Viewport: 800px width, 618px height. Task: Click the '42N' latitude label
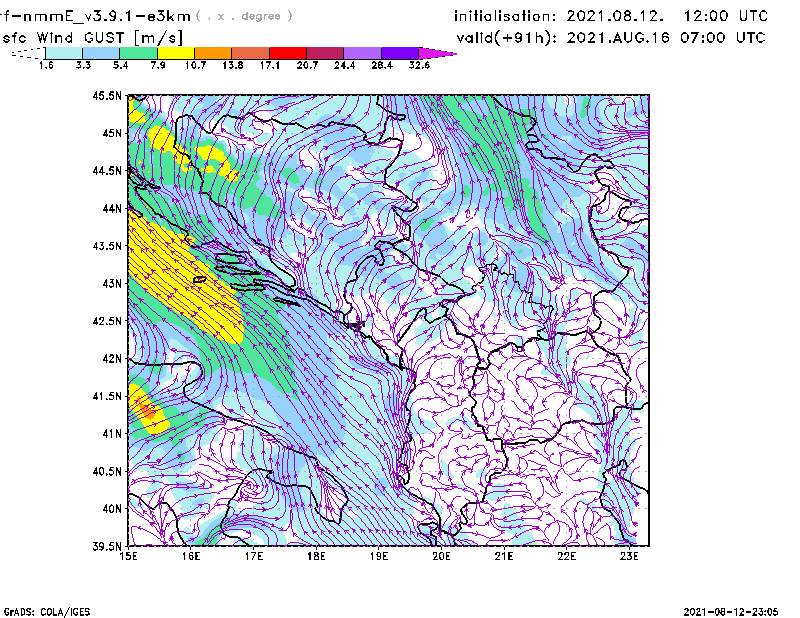coord(112,358)
